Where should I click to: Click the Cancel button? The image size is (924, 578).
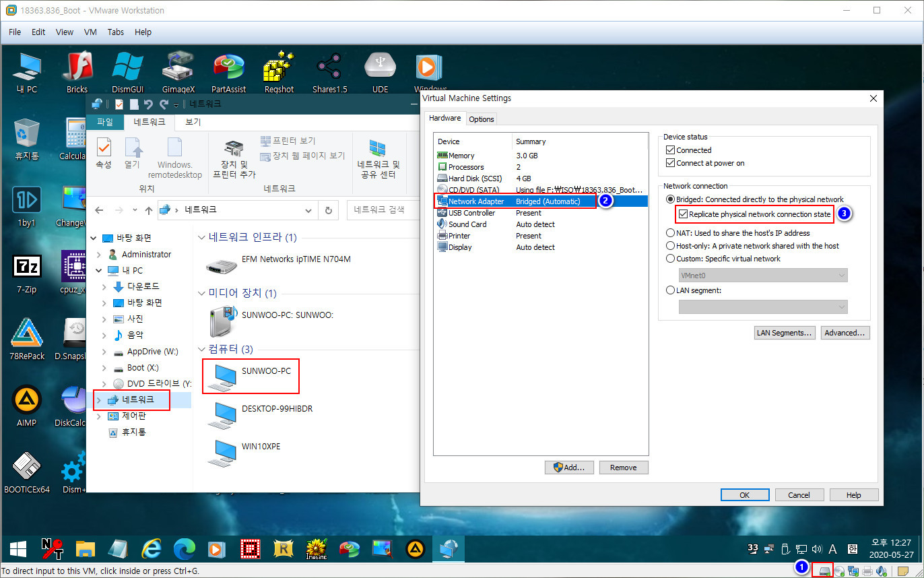click(x=799, y=494)
